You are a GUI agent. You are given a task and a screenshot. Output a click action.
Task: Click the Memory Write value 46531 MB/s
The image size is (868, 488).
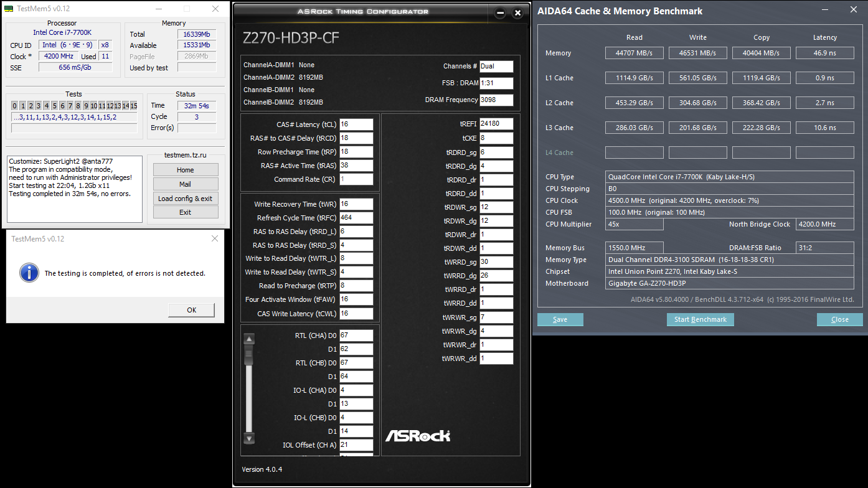(698, 53)
